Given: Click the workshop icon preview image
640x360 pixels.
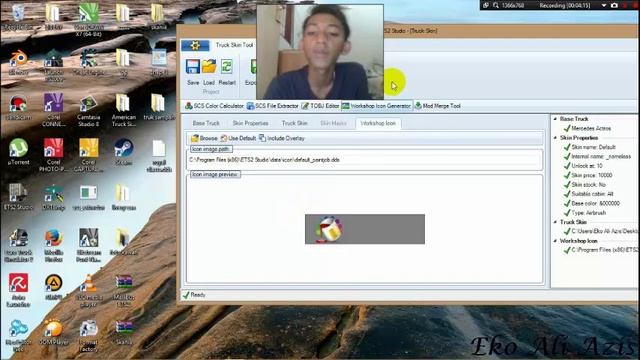Looking at the screenshot, I should point(364,229).
